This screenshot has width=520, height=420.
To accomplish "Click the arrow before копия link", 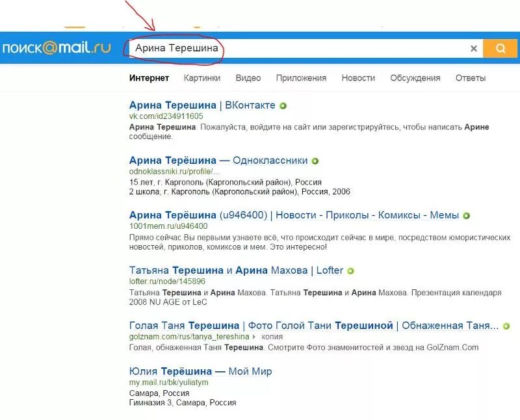I will [254, 337].
